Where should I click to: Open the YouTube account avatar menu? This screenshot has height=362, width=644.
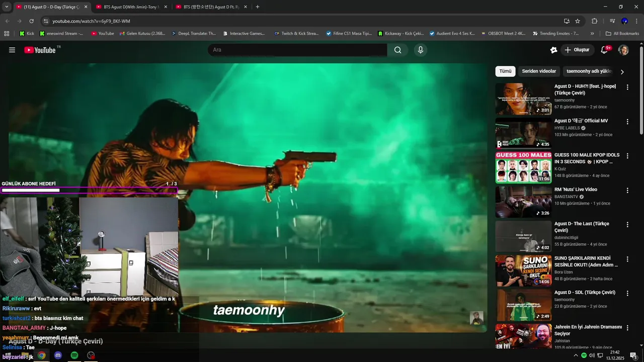point(623,50)
